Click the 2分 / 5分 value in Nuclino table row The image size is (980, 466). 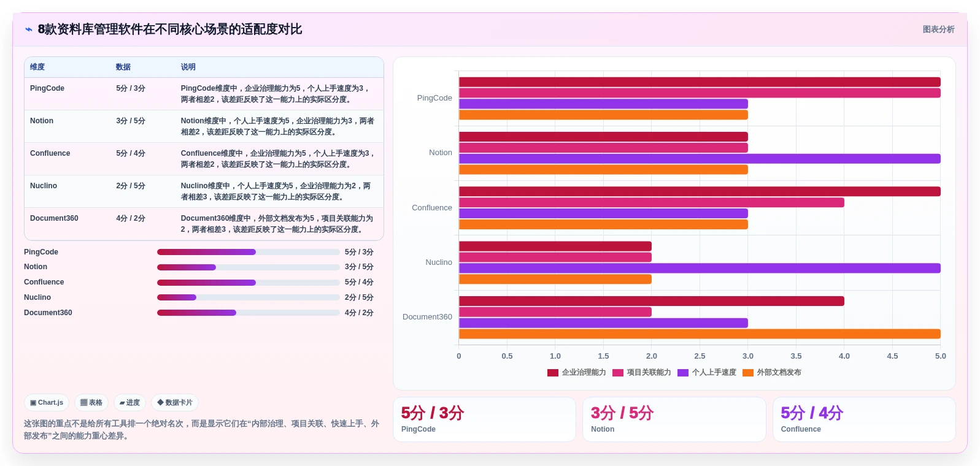pos(131,186)
